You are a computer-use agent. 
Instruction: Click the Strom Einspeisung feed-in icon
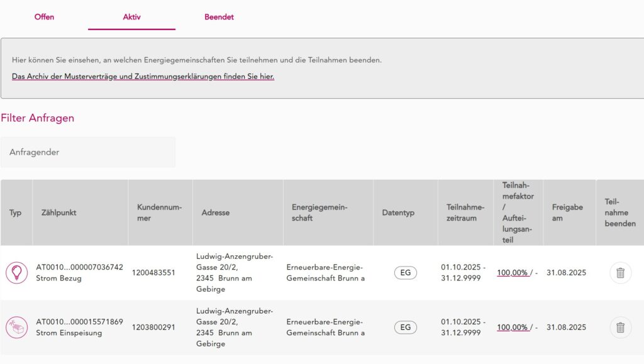tap(16, 327)
